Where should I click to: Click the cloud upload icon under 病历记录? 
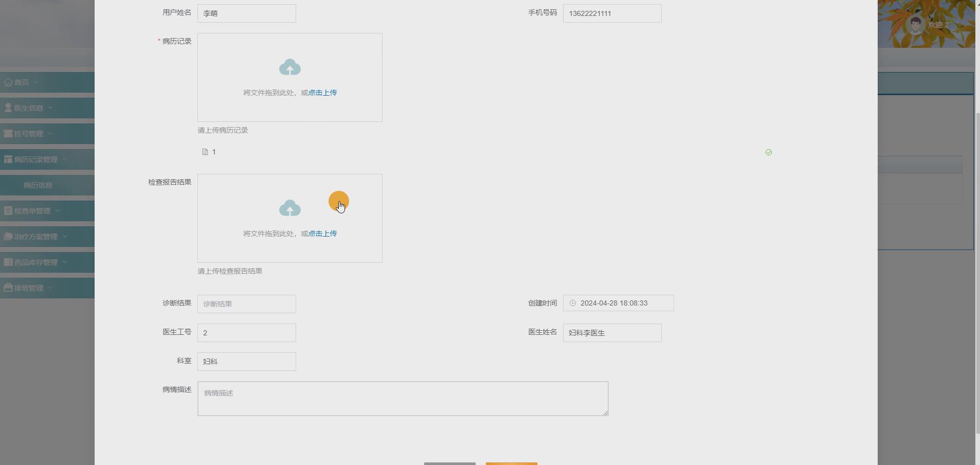pos(290,67)
